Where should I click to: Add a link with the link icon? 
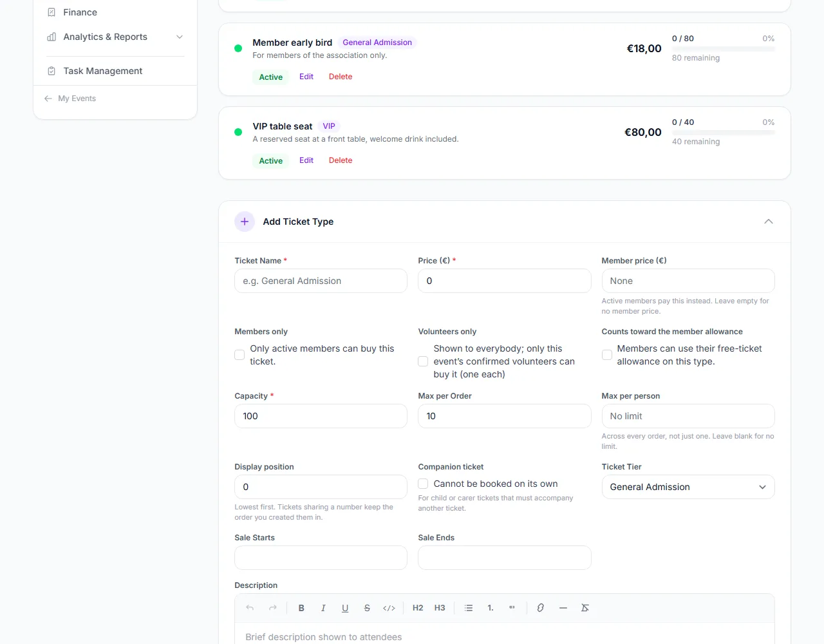(541, 608)
